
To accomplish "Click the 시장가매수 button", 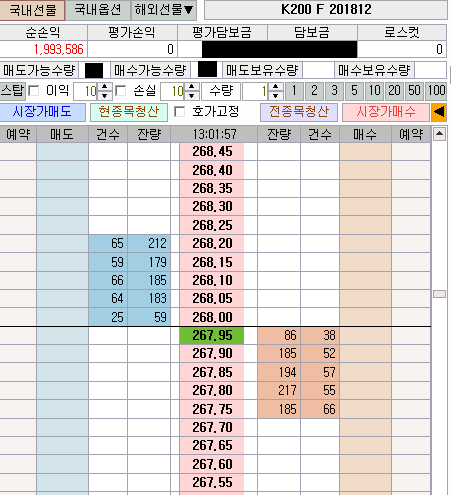I will click(x=386, y=112).
